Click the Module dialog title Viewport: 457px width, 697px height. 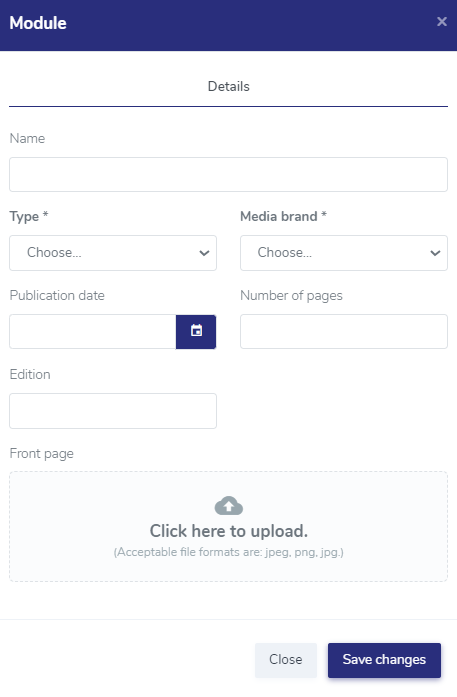point(38,23)
